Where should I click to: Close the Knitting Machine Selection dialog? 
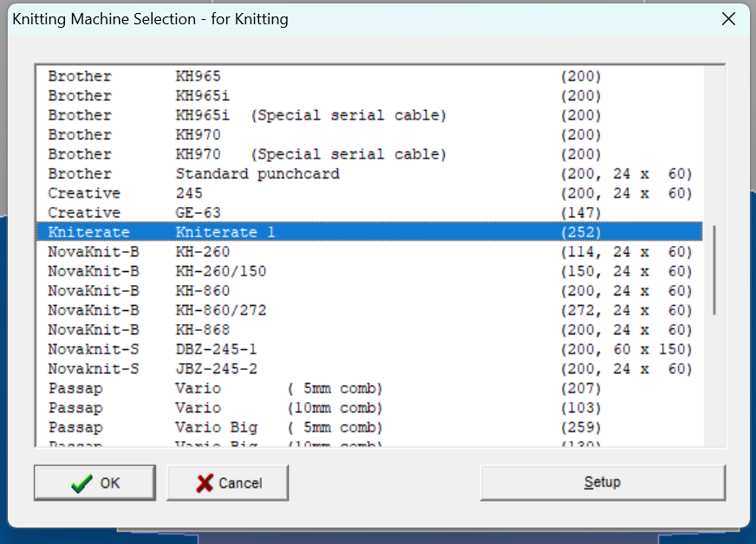(x=728, y=19)
